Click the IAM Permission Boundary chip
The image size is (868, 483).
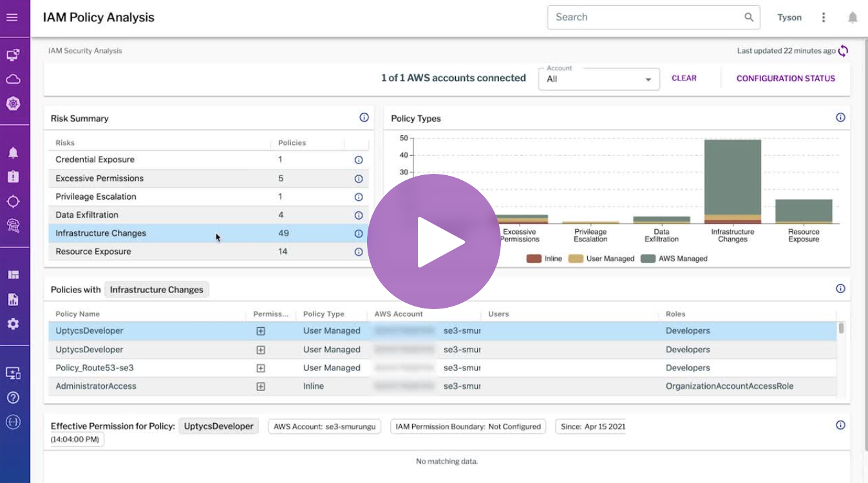click(x=468, y=426)
